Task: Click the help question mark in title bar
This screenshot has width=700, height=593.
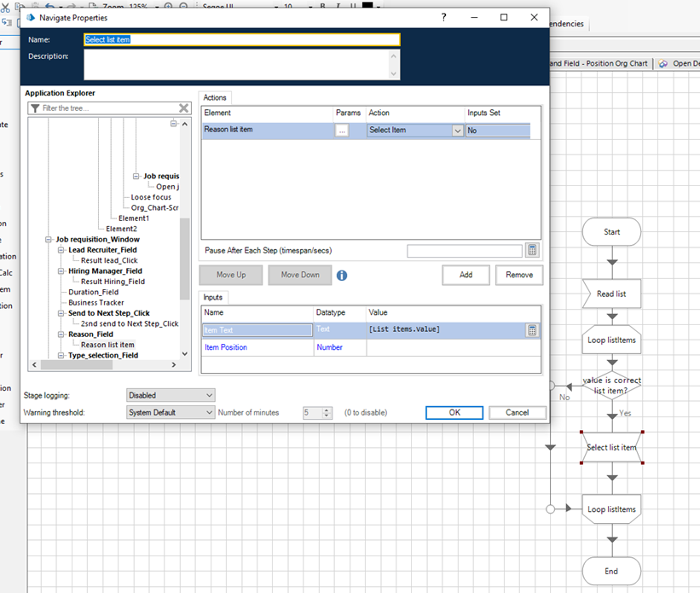Action: pos(443,17)
